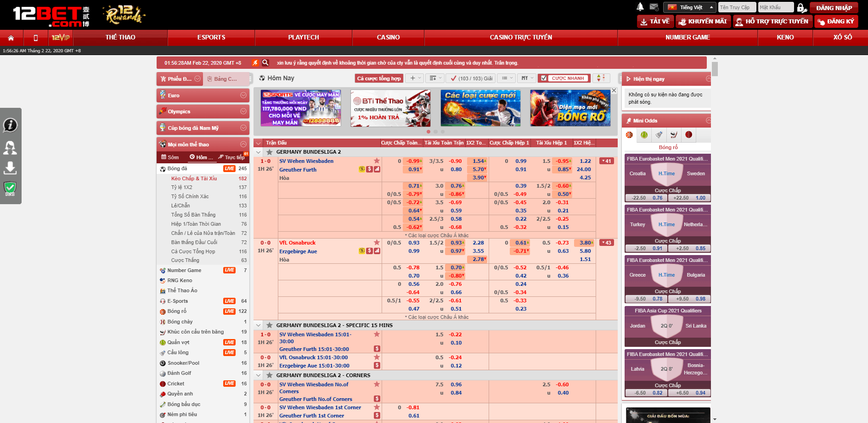The width and height of the screenshot is (868, 423).
Task: Open the BTi Thể Thao banner thumbnail
Action: (x=391, y=108)
